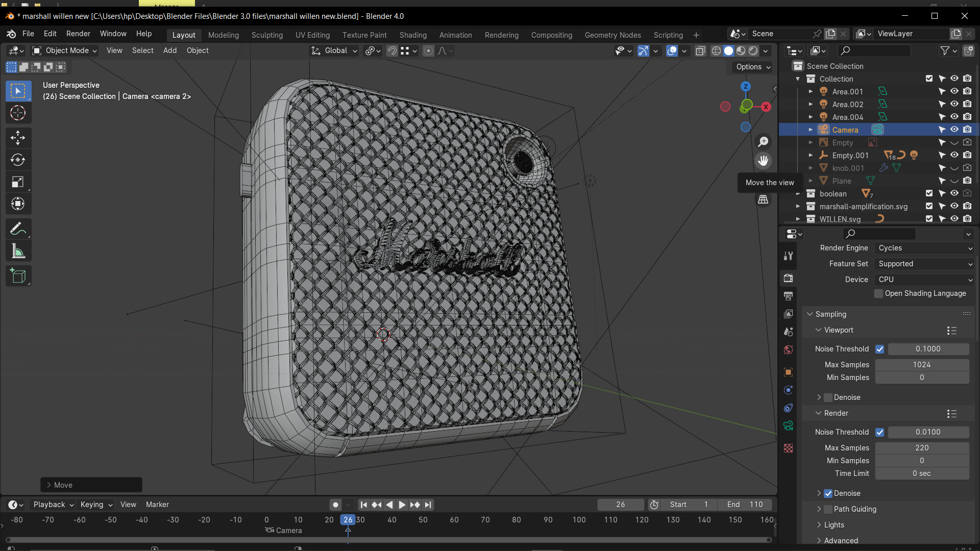Open the Output properties tab
Image resolution: width=980 pixels, height=551 pixels.
tap(789, 296)
